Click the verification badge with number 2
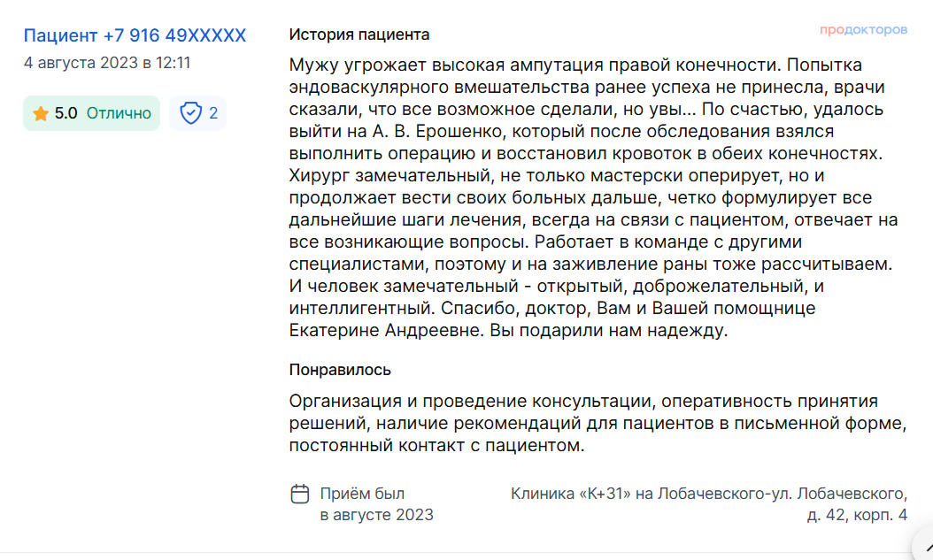Image resolution: width=933 pixels, height=560 pixels. (197, 113)
